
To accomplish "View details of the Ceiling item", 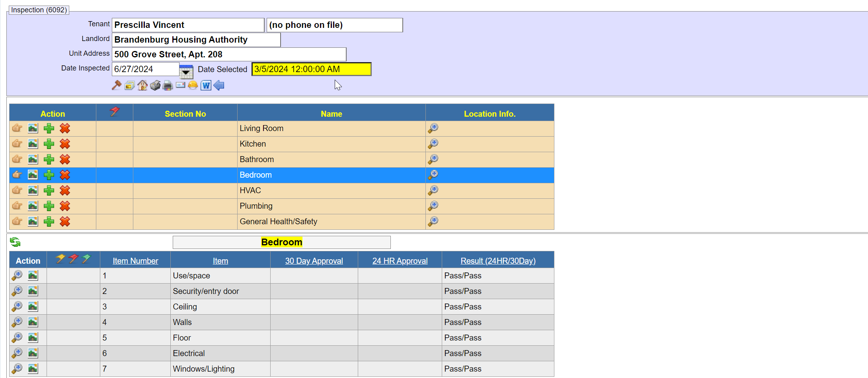I will point(17,307).
